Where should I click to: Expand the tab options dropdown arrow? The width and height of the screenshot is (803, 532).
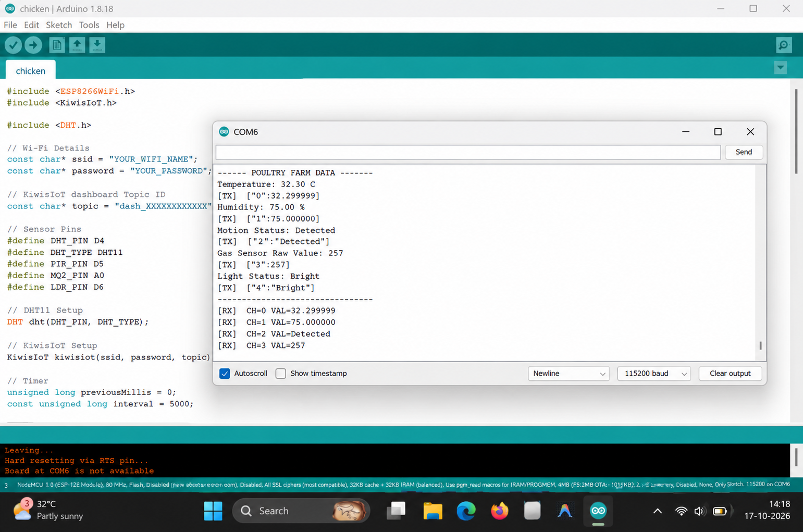780,68
